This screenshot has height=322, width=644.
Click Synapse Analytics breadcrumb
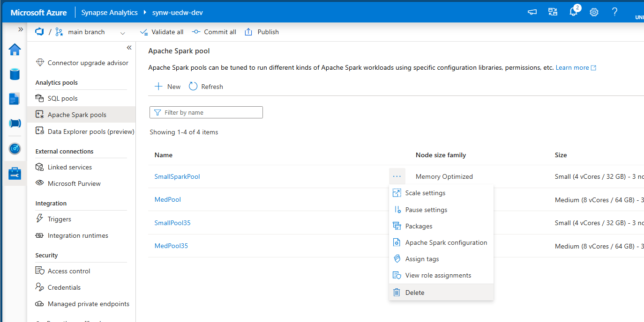point(110,13)
